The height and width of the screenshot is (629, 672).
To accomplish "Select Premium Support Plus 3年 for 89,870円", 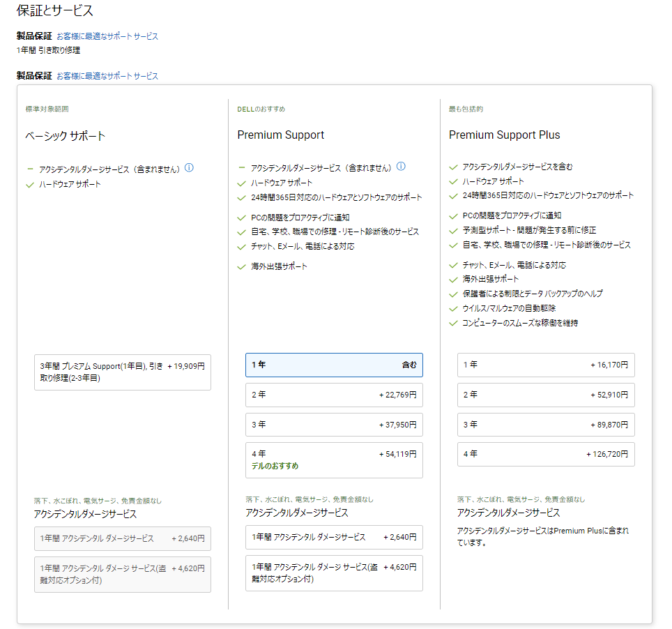I will pos(546,425).
